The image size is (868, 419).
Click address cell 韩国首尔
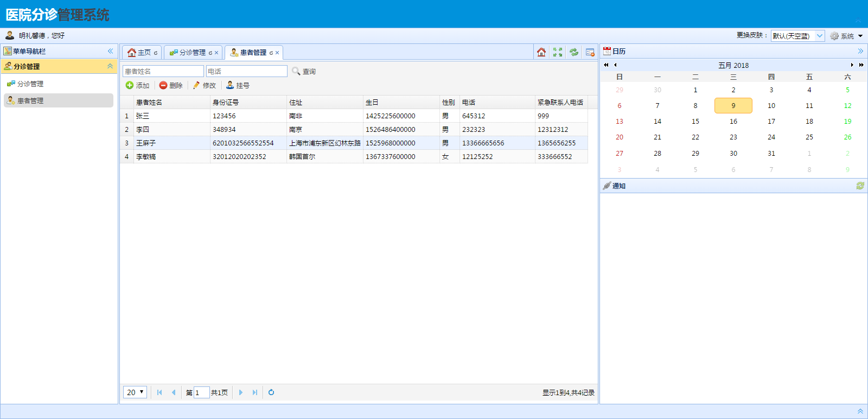pyautogui.click(x=324, y=156)
